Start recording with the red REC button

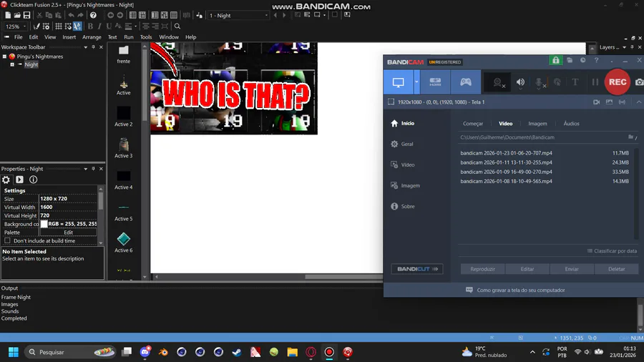[618, 82]
